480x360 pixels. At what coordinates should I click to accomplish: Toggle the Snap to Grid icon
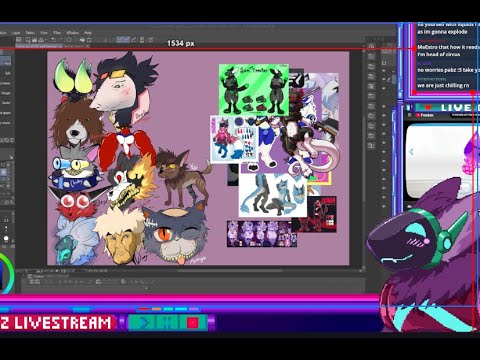click(133, 40)
